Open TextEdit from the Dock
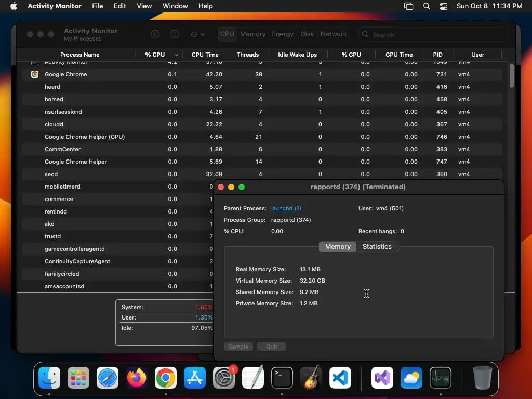This screenshot has height=399, width=532. tap(253, 377)
